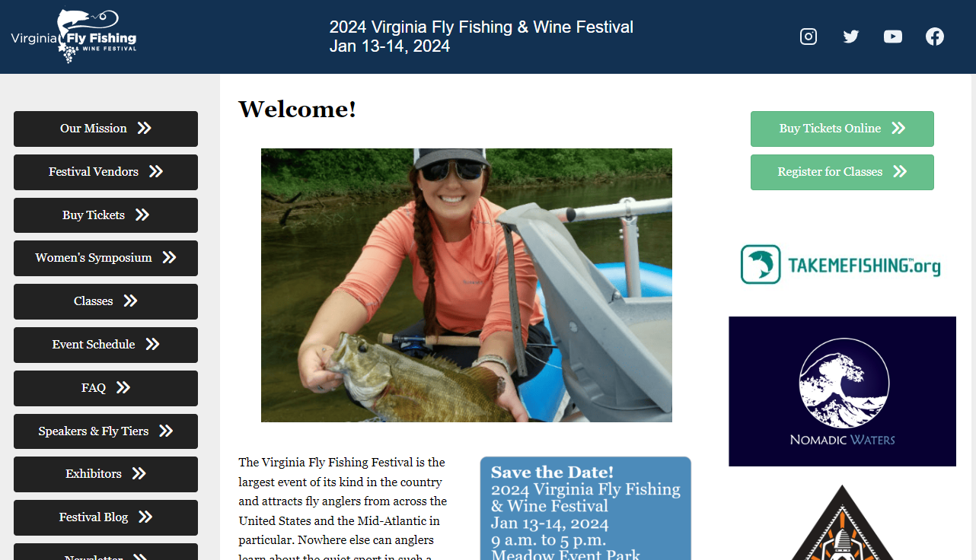Open the YouTube channel icon

click(x=893, y=37)
